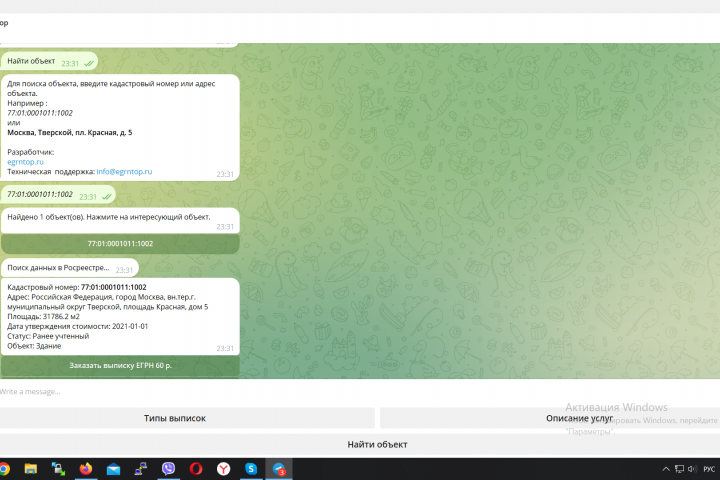Click the italic example number in instructions message
Viewport: 720px width, 480px height.
[x=40, y=113]
